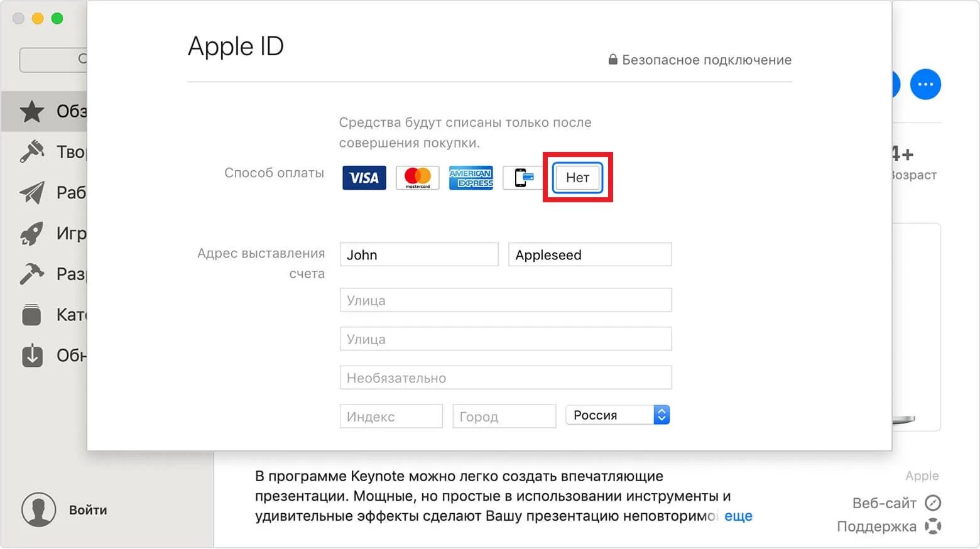Select American Express payment method
Viewport: 980px width, 549px height.
point(471,178)
